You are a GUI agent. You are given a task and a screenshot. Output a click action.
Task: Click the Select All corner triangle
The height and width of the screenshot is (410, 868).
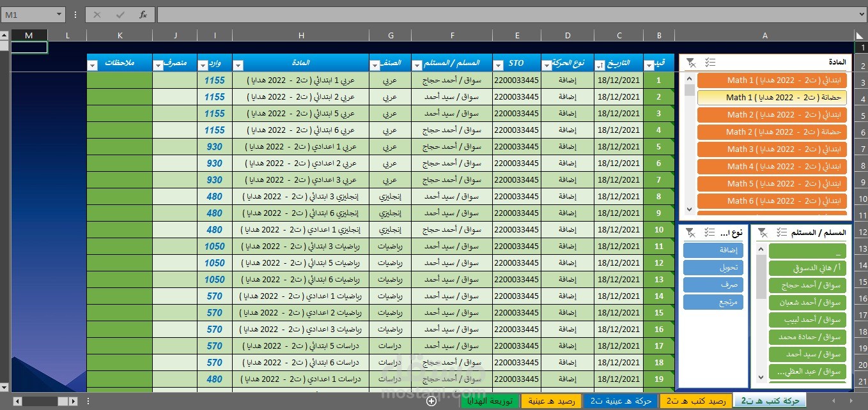pos(860,35)
